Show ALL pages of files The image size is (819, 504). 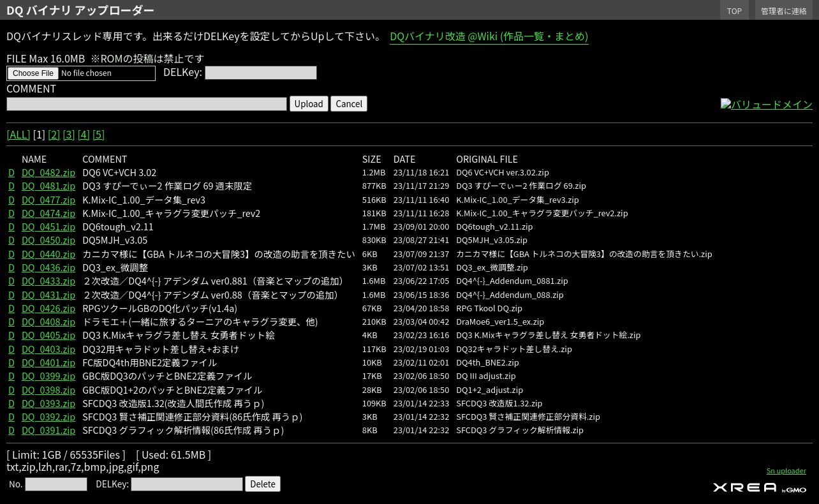pos(18,135)
